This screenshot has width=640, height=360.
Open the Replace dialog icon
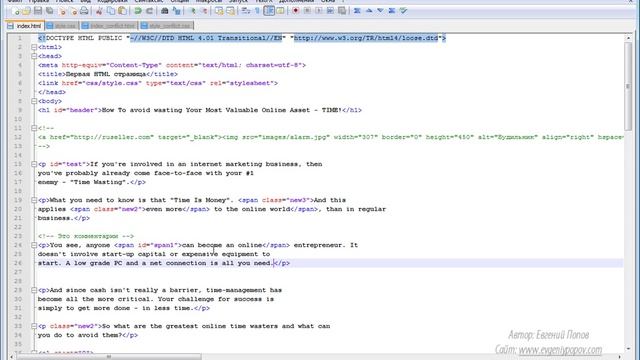click(176, 11)
